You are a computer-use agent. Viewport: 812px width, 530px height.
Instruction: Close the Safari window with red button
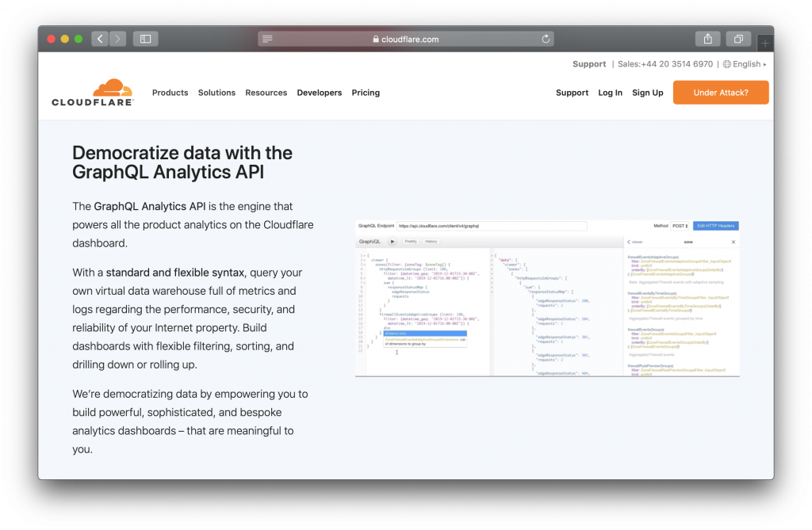click(x=51, y=39)
